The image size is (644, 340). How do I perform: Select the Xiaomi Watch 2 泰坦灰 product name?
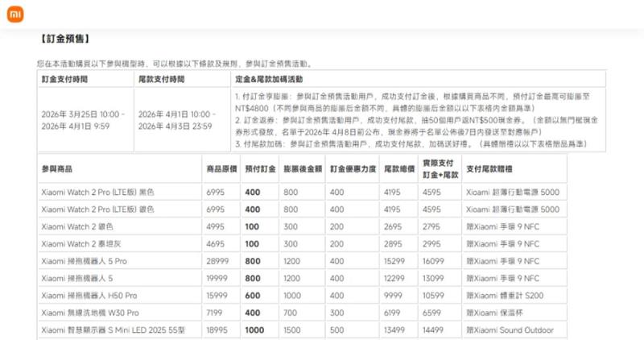click(81, 244)
